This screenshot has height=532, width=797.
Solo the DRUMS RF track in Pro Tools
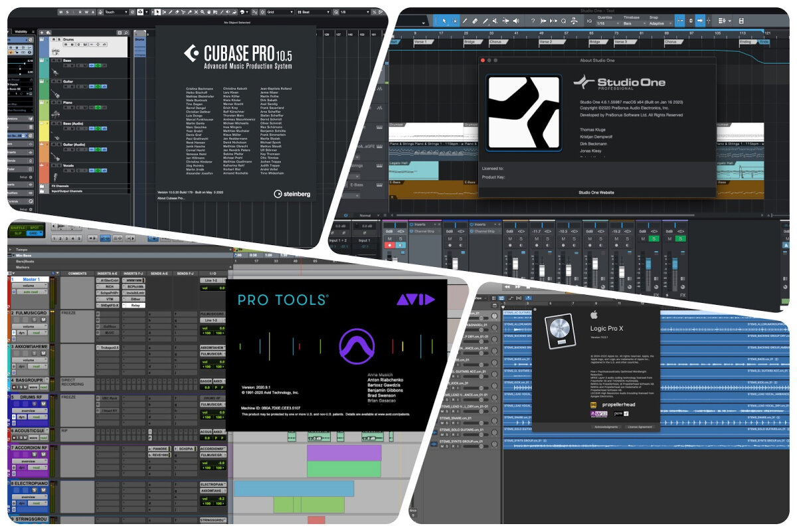[35, 404]
